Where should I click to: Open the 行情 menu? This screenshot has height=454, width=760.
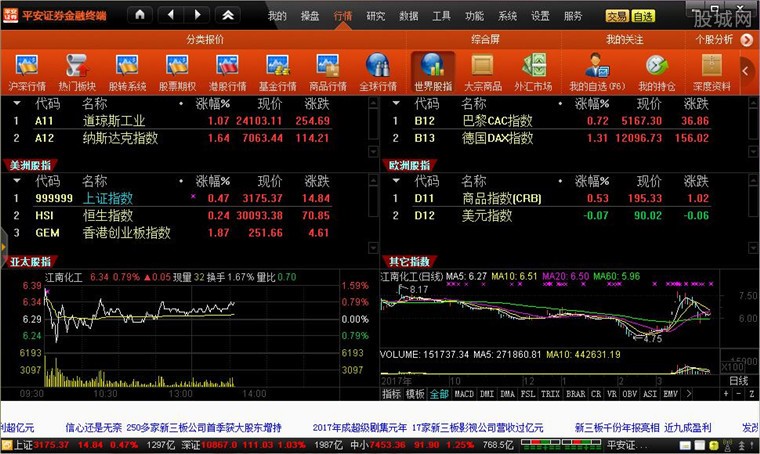click(343, 16)
